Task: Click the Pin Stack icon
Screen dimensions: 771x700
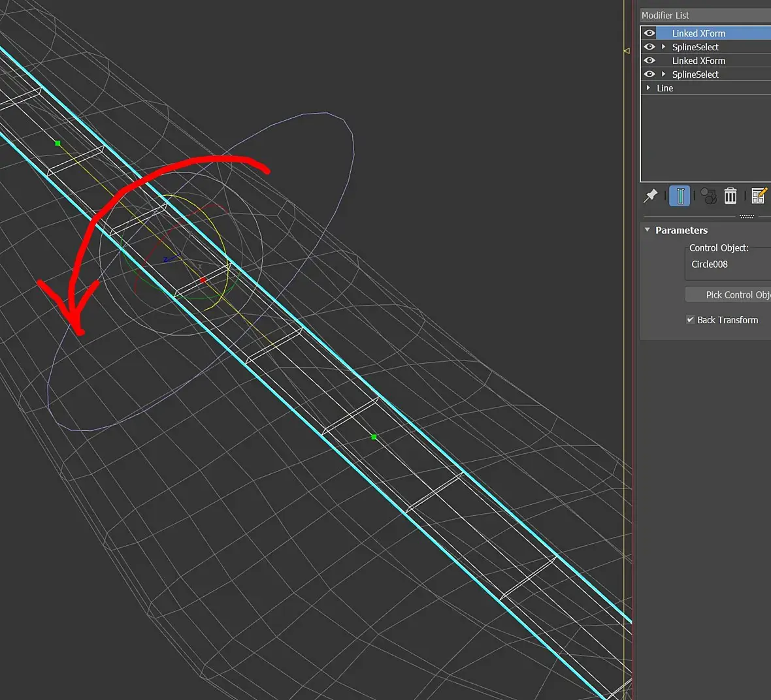Action: click(x=651, y=196)
